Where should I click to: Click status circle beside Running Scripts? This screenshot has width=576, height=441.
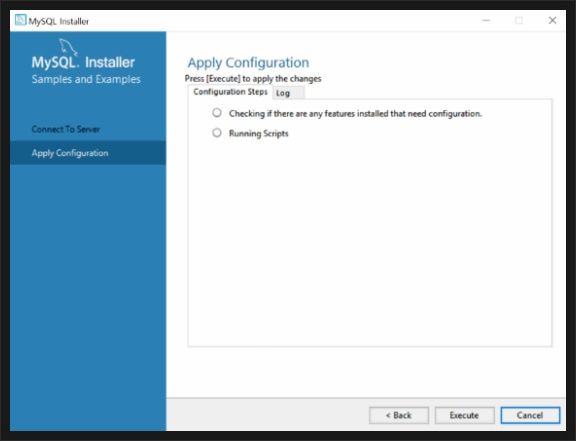(x=217, y=132)
